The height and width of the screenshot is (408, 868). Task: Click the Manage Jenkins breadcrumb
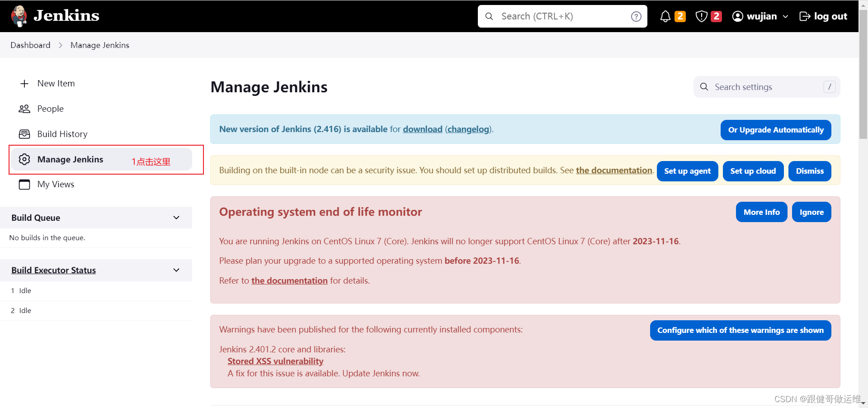click(100, 45)
